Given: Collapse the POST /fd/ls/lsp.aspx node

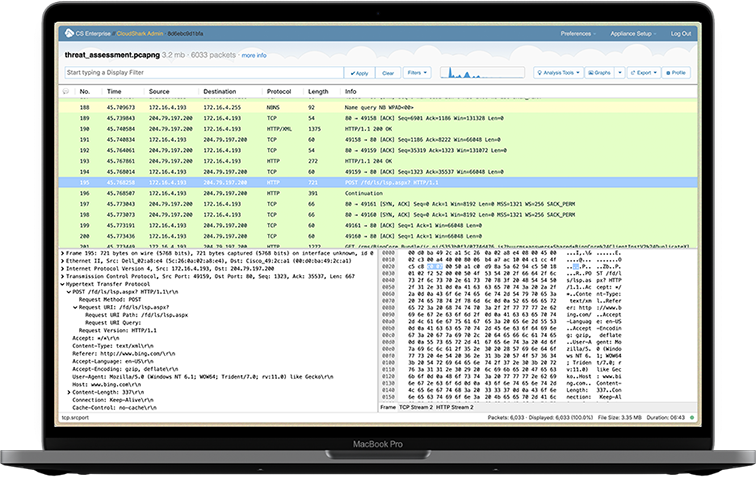Looking at the screenshot, I should 68,292.
